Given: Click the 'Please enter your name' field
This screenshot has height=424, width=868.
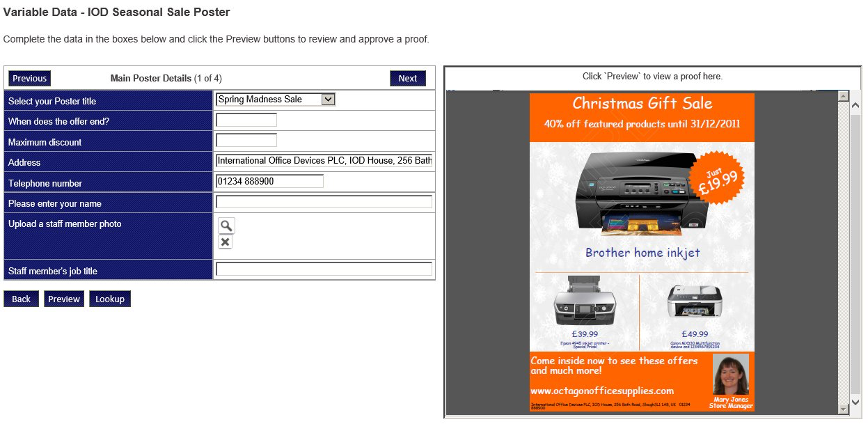Looking at the screenshot, I should point(324,202).
